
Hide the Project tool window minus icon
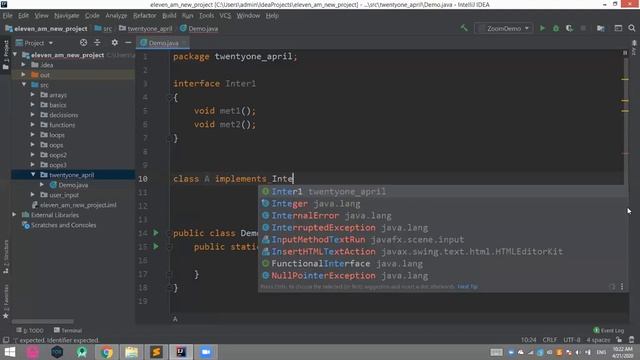(128, 42)
